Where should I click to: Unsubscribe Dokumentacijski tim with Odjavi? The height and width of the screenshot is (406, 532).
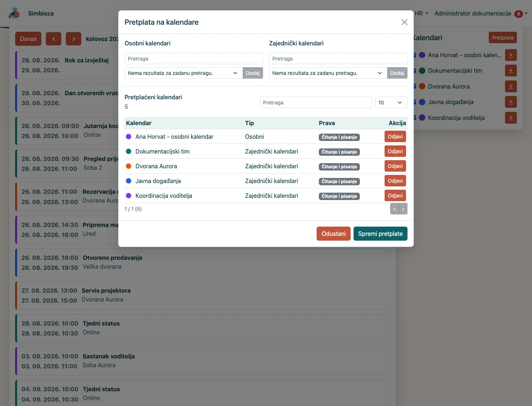coord(395,151)
